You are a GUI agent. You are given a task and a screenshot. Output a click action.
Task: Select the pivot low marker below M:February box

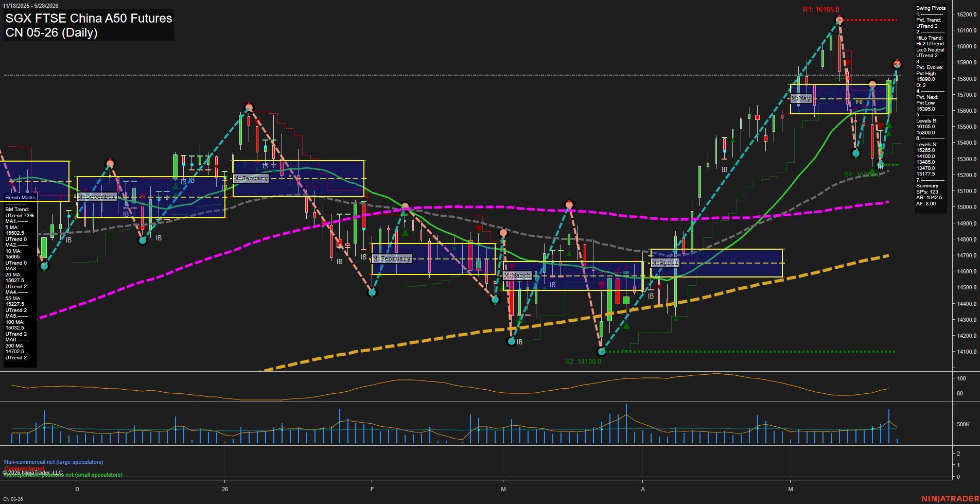tap(372, 292)
